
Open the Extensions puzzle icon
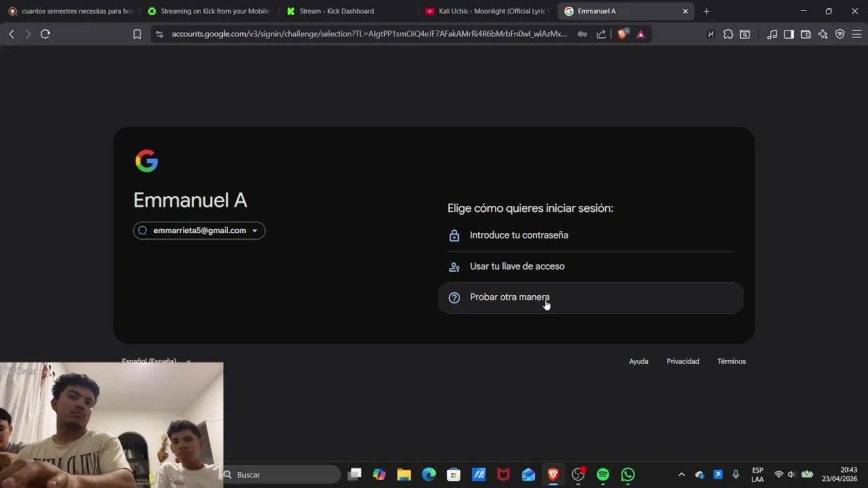(x=728, y=34)
